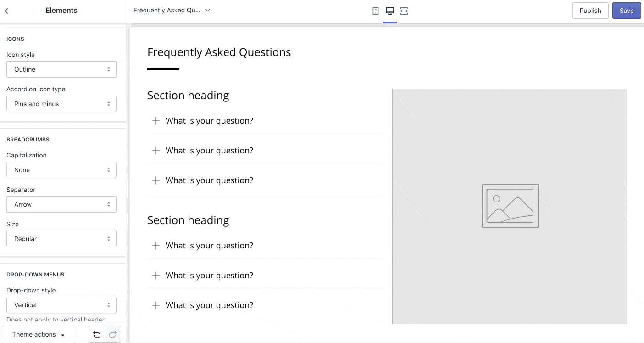Screen dimensions: 644x343
Task: Open the Icon style dropdown
Action: [61, 69]
